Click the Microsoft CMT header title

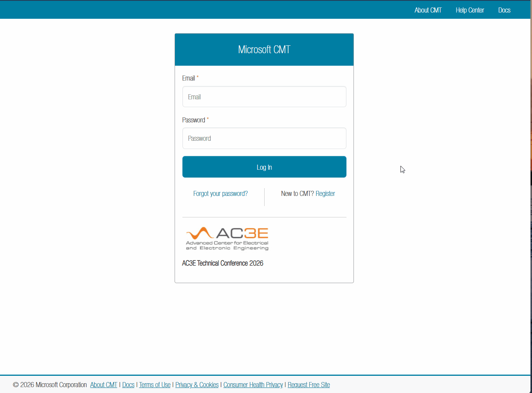point(264,50)
